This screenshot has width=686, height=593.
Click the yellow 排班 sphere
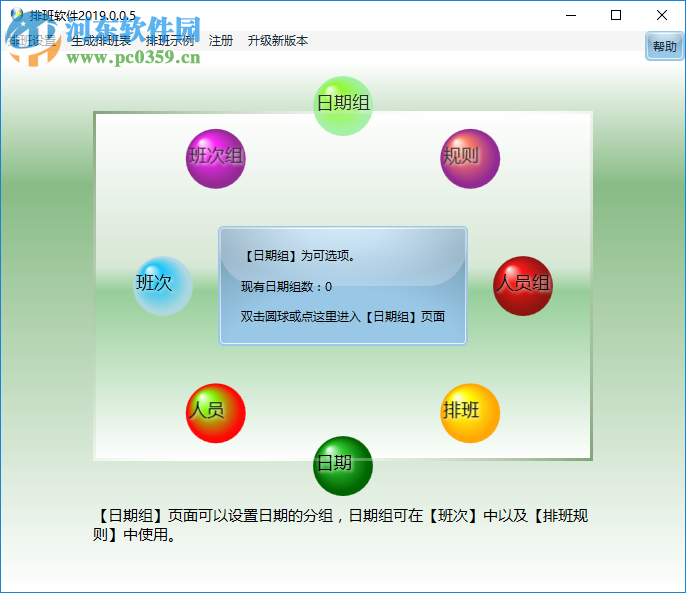tap(470, 413)
